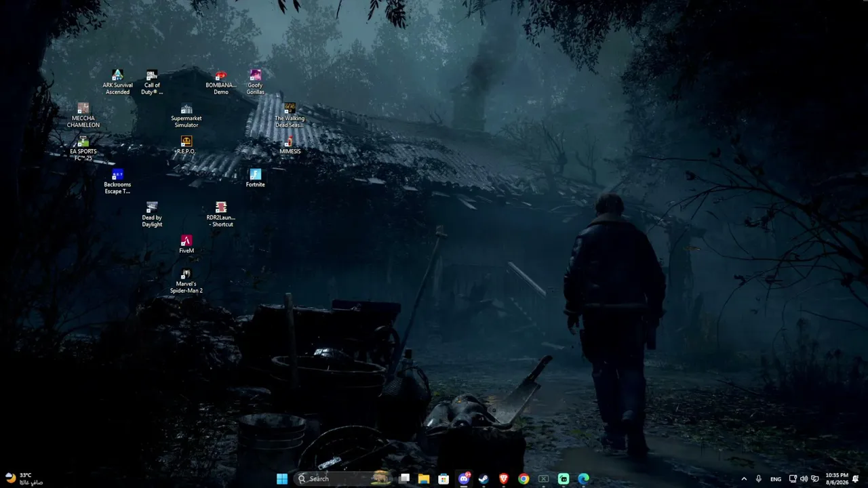Open the volume control in tray

point(804,479)
